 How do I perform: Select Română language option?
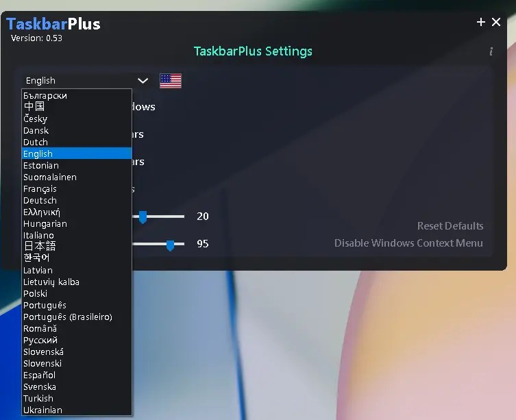(x=77, y=328)
